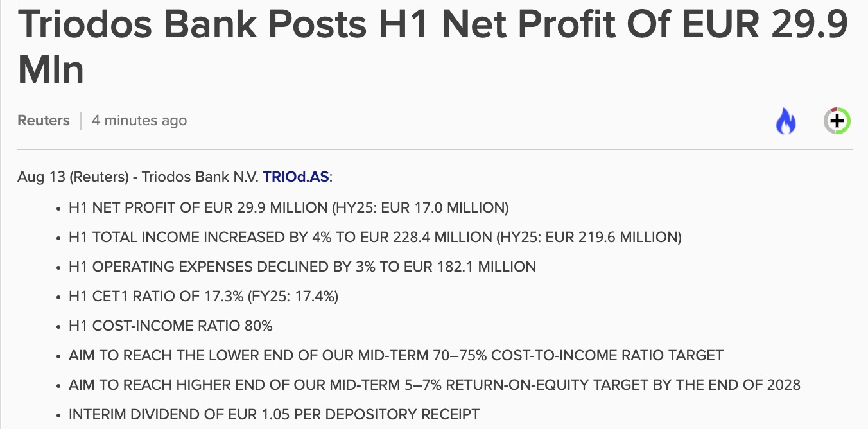The width and height of the screenshot is (868, 429).
Task: Click the operating expenses declined bullet
Action: coord(302,267)
